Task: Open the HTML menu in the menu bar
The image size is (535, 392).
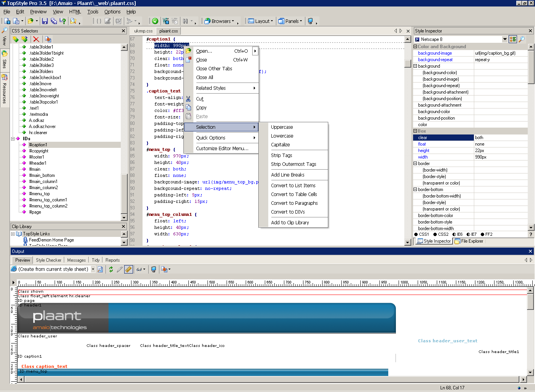Action: coord(75,12)
